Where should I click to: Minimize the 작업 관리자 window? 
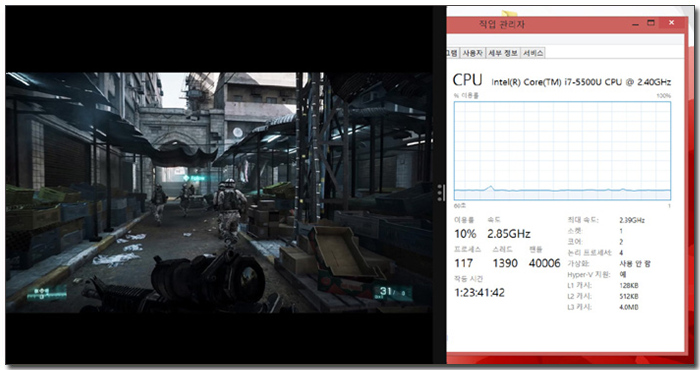pyautogui.click(x=635, y=24)
